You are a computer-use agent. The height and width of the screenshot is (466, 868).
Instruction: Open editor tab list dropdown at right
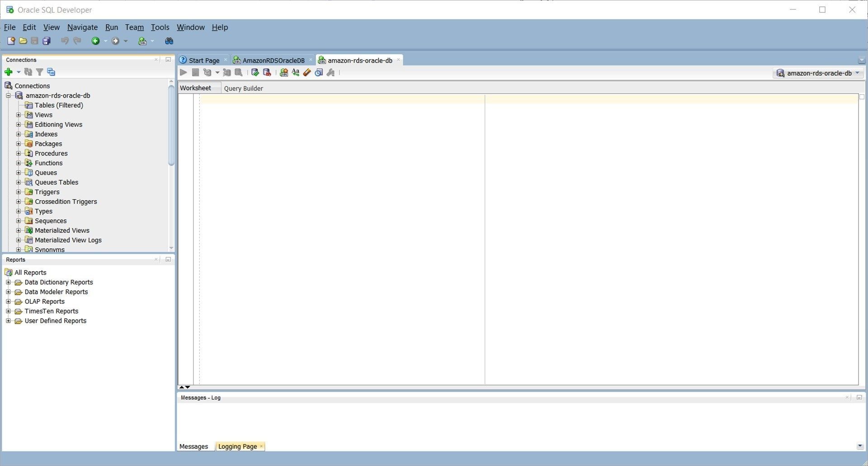click(x=861, y=60)
